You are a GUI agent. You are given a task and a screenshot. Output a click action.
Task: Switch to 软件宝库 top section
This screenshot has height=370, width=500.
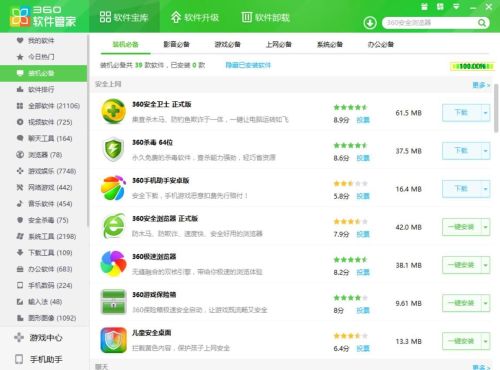tap(124, 17)
